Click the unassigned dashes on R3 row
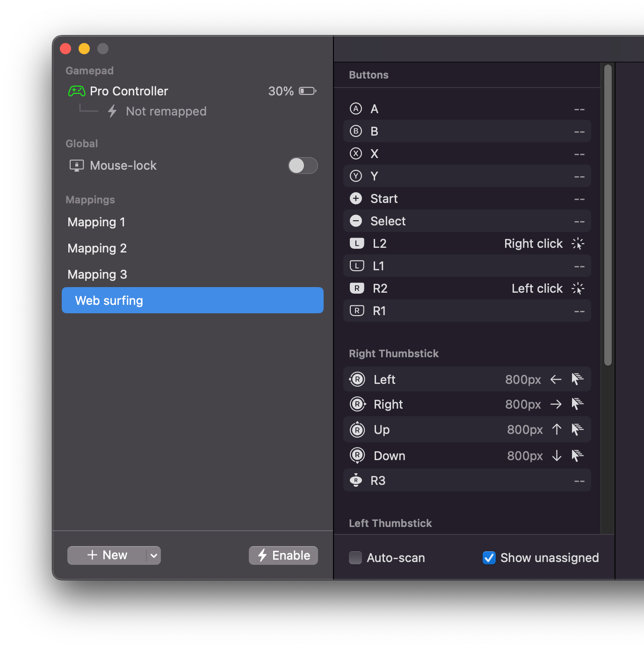 [579, 481]
